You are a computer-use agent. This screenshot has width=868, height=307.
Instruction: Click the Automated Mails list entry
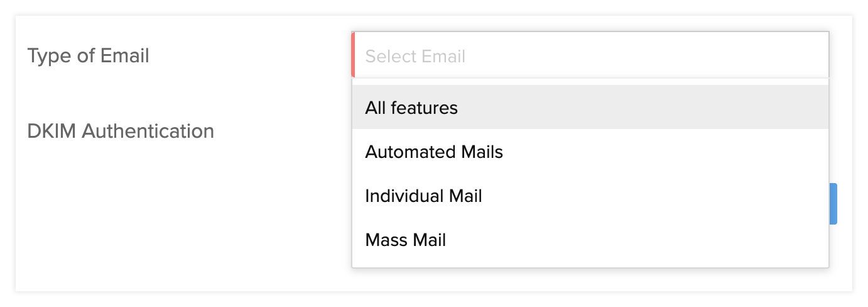pyautogui.click(x=434, y=152)
